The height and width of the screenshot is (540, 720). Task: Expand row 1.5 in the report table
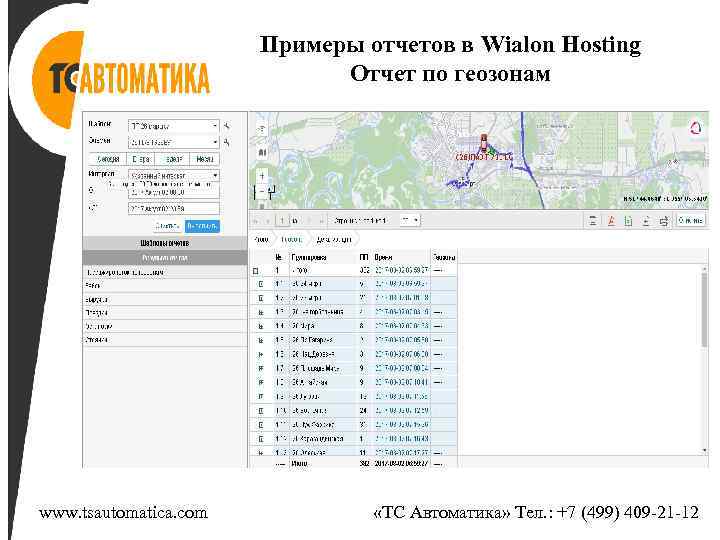[x=261, y=340]
